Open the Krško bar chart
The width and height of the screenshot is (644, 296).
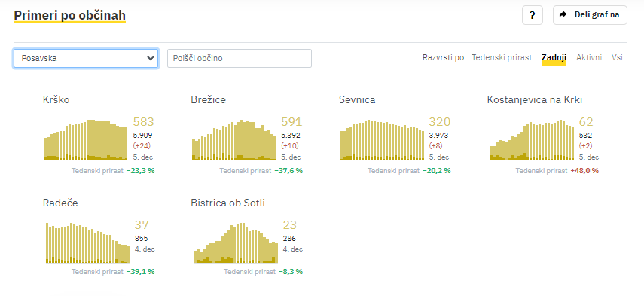click(87, 139)
